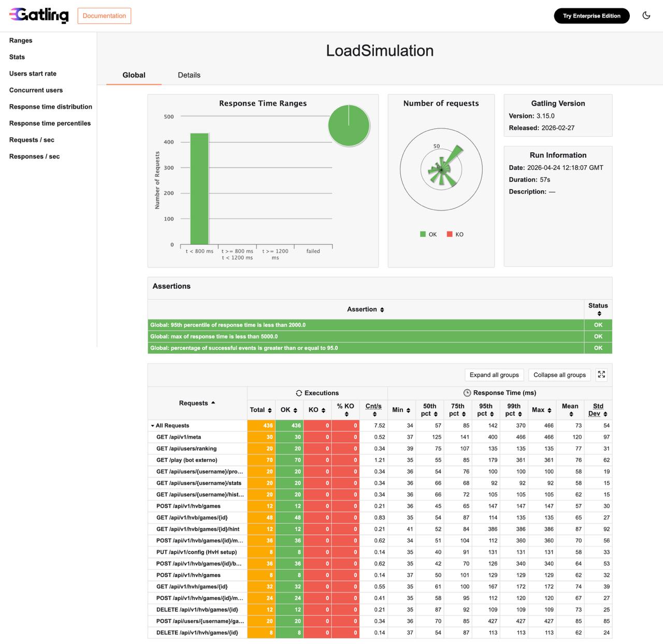Collapse the All Requests group
The height and width of the screenshot is (644, 663).
pos(152,425)
